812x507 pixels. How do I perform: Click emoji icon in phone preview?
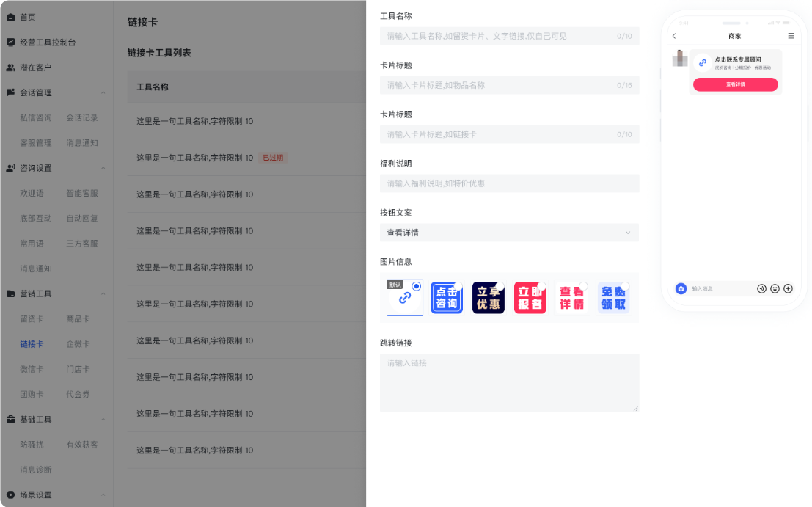coord(775,288)
